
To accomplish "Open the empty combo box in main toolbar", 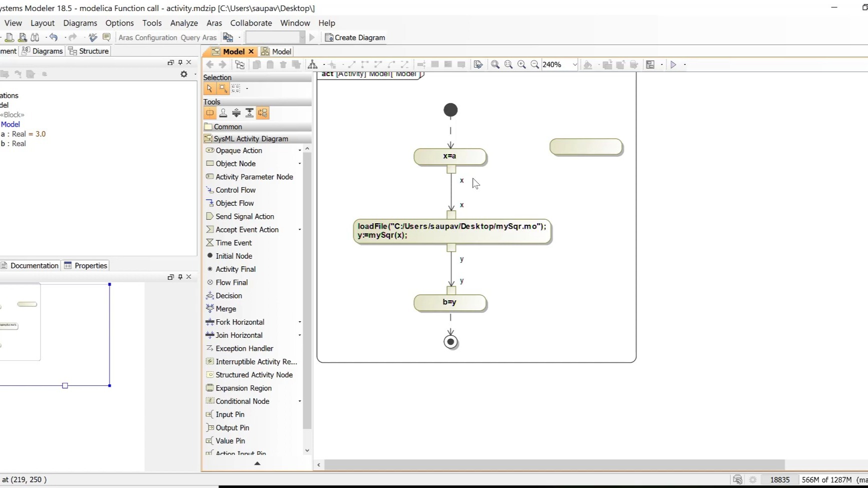I will tap(276, 38).
